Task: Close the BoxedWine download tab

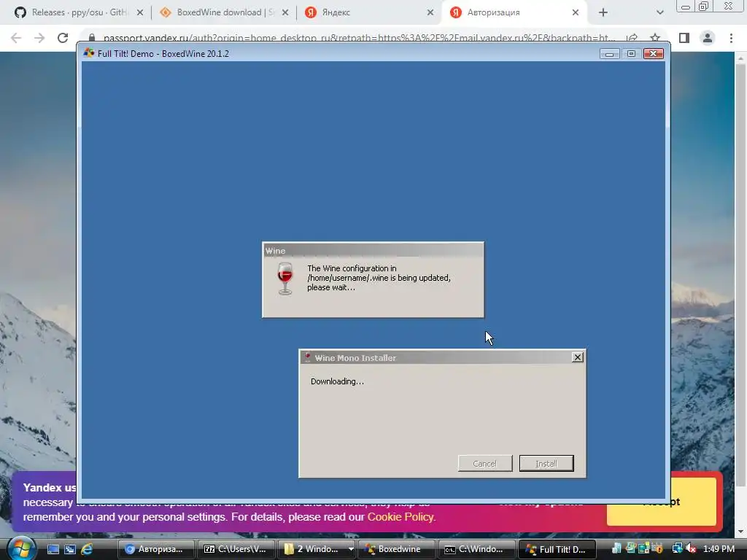Action: tap(285, 12)
